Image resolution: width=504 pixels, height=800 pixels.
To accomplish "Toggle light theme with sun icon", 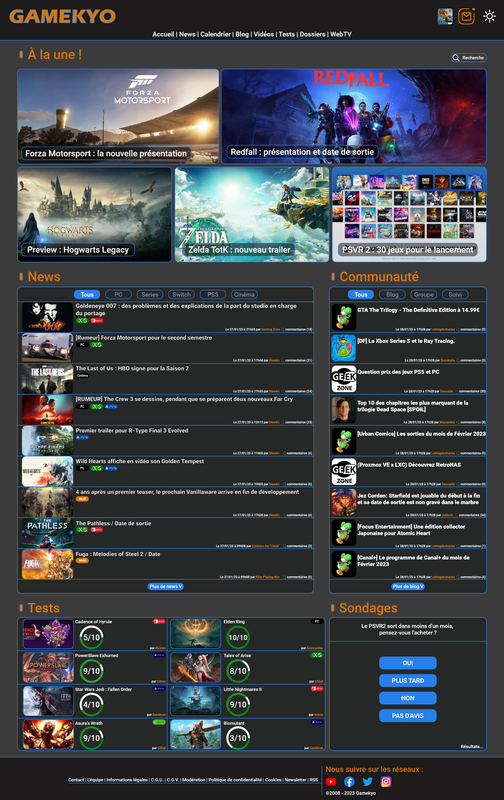I will coord(489,16).
